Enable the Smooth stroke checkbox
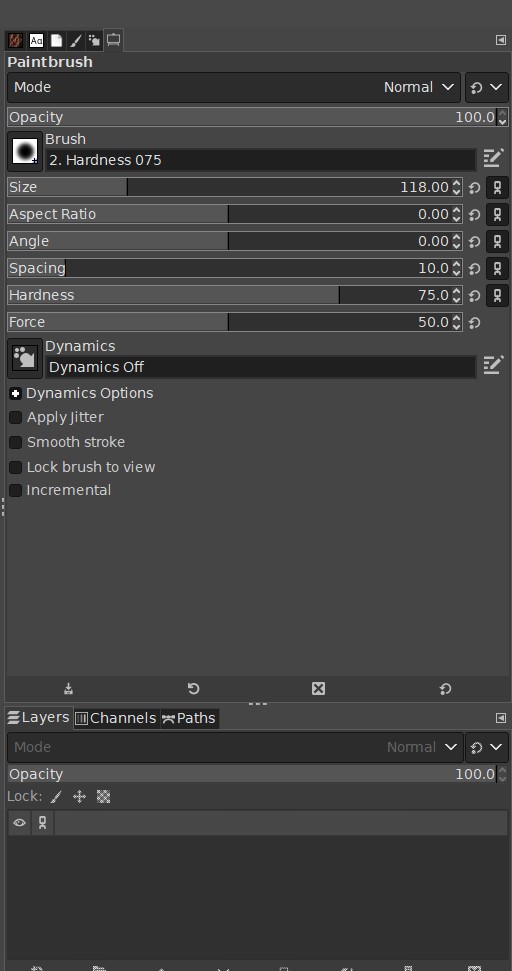The height and width of the screenshot is (971, 512). coord(15,442)
